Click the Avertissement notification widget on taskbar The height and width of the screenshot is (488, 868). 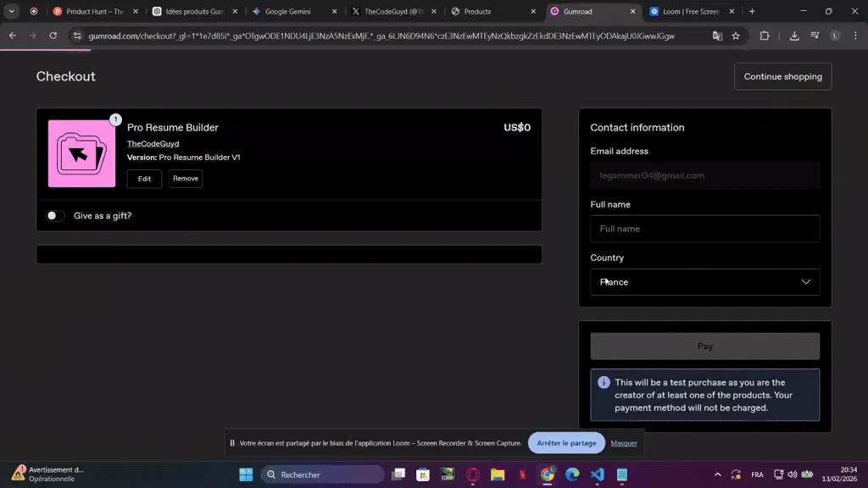[x=48, y=474]
